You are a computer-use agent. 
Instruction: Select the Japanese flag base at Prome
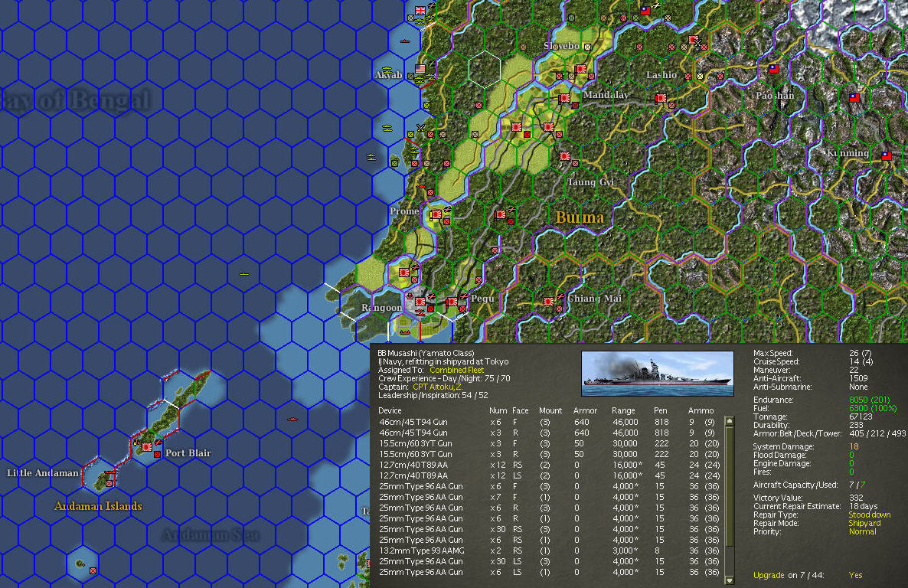[436, 214]
